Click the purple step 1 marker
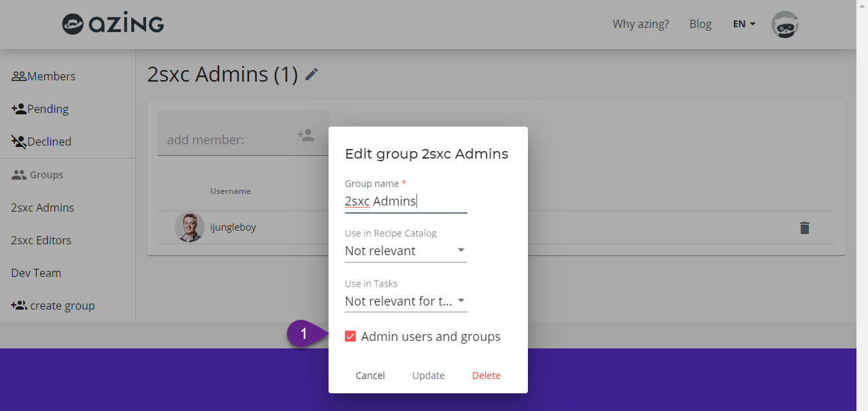 (x=303, y=333)
